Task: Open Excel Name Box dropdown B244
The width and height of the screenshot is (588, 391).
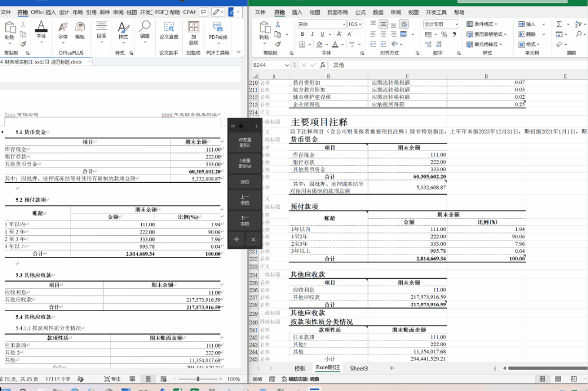Action: (287, 65)
